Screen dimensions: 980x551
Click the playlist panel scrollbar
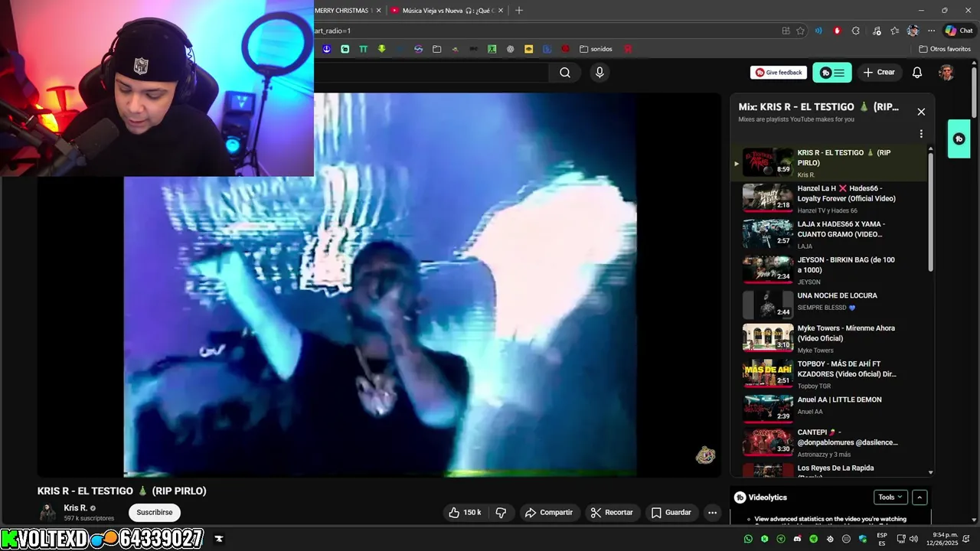tap(931, 211)
